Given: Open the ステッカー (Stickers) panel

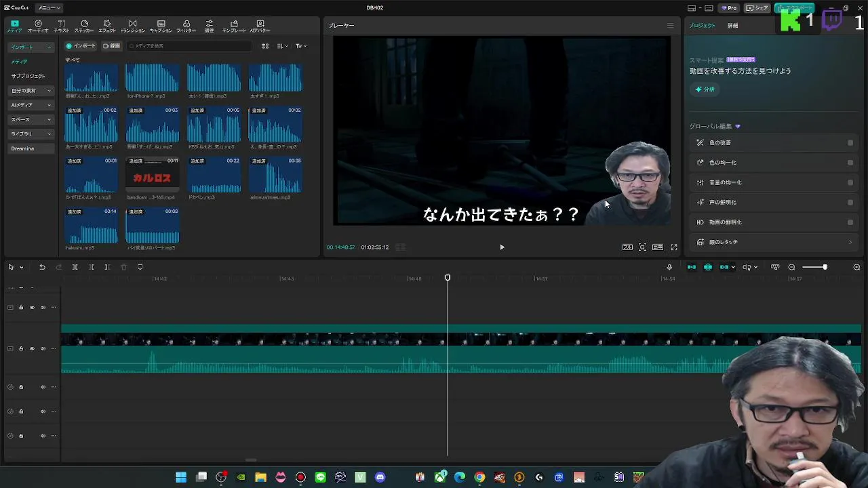Looking at the screenshot, I should [x=84, y=26].
